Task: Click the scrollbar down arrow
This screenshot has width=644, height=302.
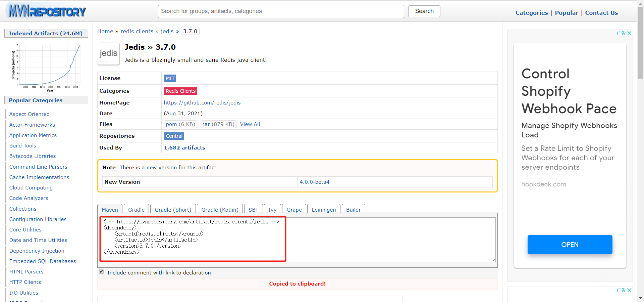Action: coord(640,298)
